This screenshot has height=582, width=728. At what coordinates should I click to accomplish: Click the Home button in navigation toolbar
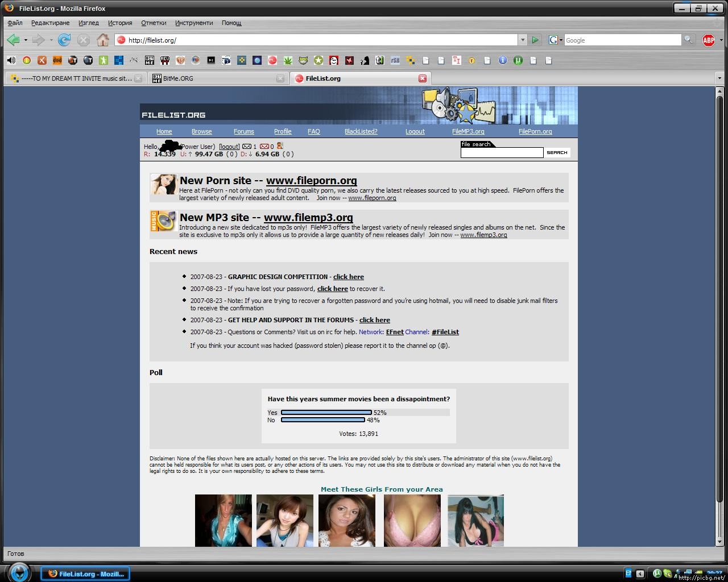[x=103, y=40]
